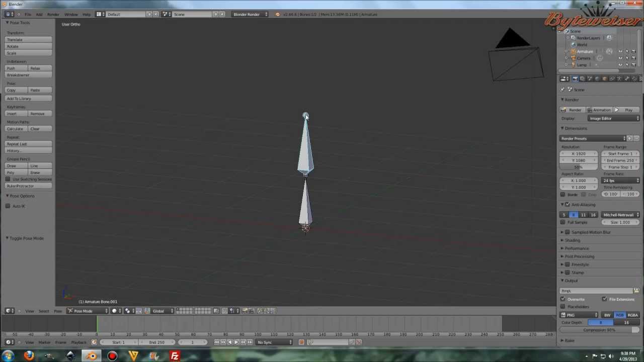Play the animation in reverse
The height and width of the screenshot is (362, 644).
(x=230, y=342)
